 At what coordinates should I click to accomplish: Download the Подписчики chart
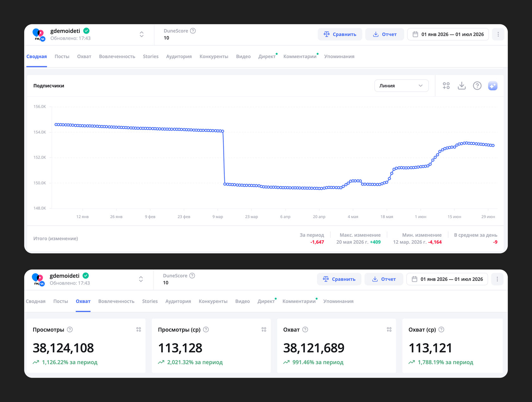(x=462, y=86)
